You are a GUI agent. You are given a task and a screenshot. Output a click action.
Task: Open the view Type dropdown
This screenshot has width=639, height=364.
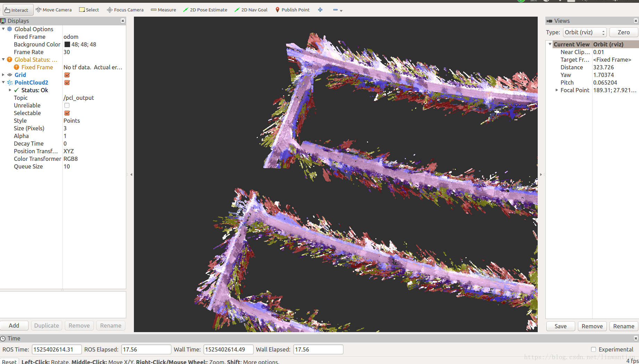[x=585, y=32]
